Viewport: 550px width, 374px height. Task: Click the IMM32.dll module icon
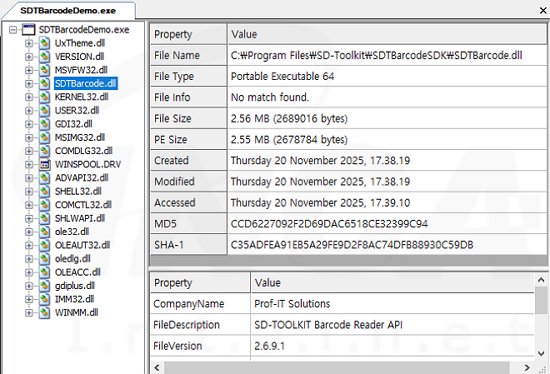tap(44, 299)
